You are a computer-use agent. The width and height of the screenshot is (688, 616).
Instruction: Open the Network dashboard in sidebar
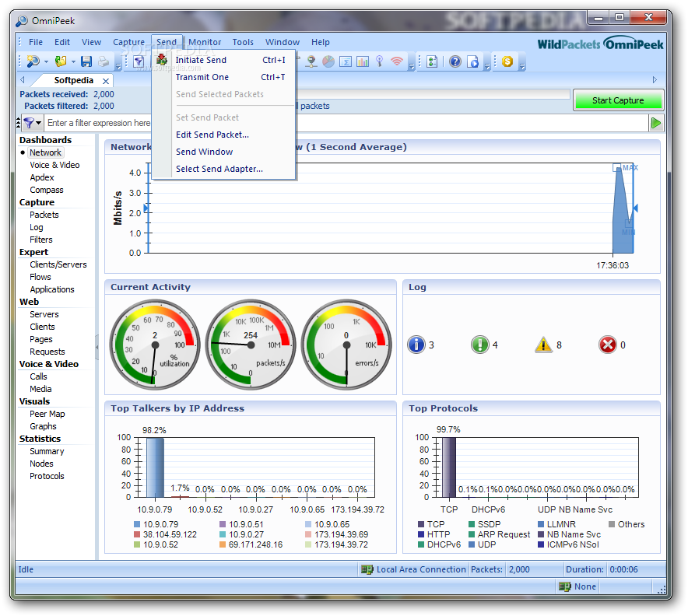tap(46, 152)
